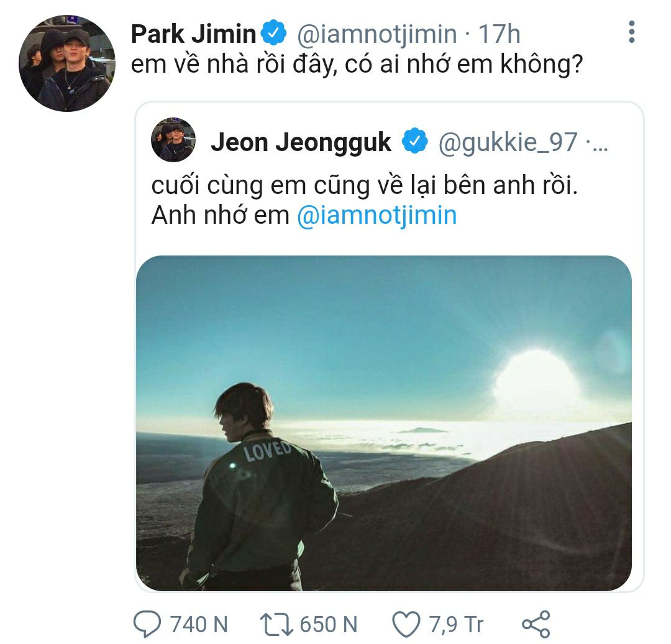Screen dimensions: 671x644
Task: Click the Jeon Jeongguk display name
Action: coord(301,143)
